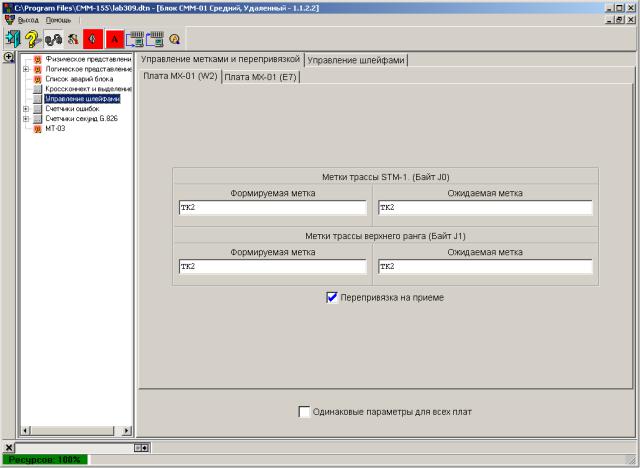The height and width of the screenshot is (468, 640).
Task: Click the alarm icon beside 'Логическое представление'
Action: tap(38, 69)
